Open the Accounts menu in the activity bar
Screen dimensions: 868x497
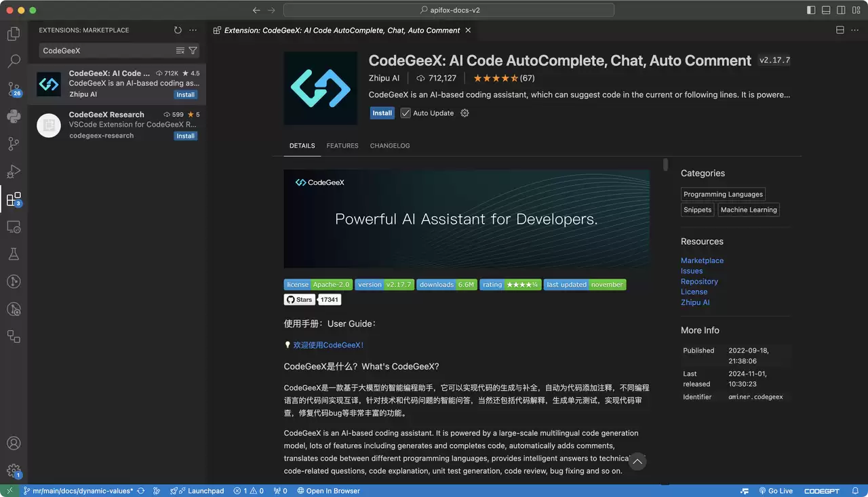14,443
